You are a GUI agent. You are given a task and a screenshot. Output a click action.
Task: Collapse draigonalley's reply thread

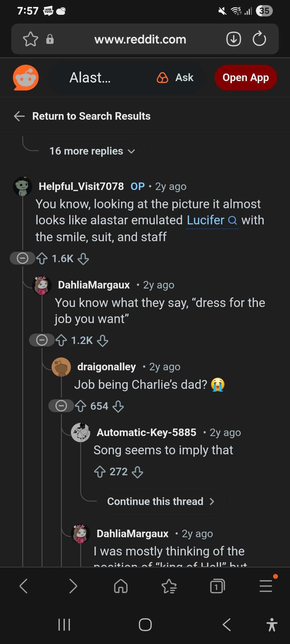(61, 406)
